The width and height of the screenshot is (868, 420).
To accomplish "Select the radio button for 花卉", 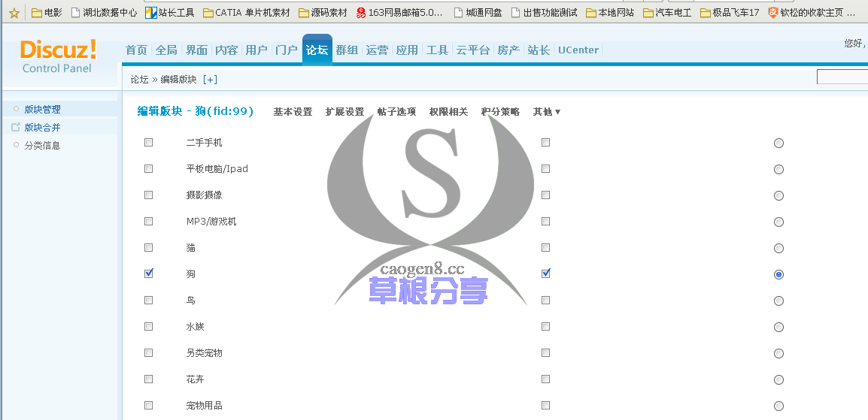I will (779, 380).
